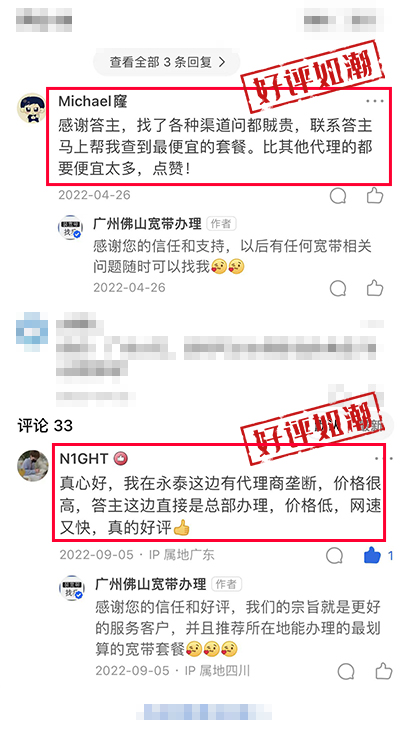Tap the N1GHT username

(84, 459)
